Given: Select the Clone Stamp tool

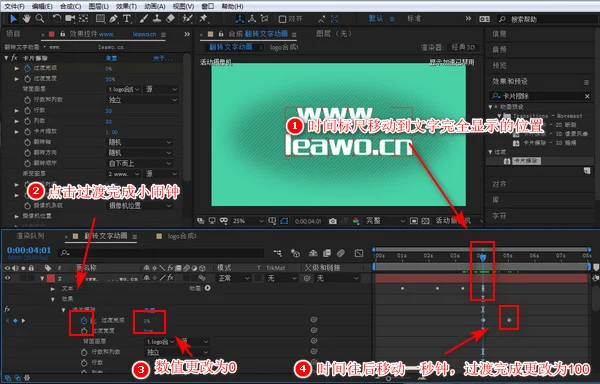Looking at the screenshot, I should click(x=157, y=18).
